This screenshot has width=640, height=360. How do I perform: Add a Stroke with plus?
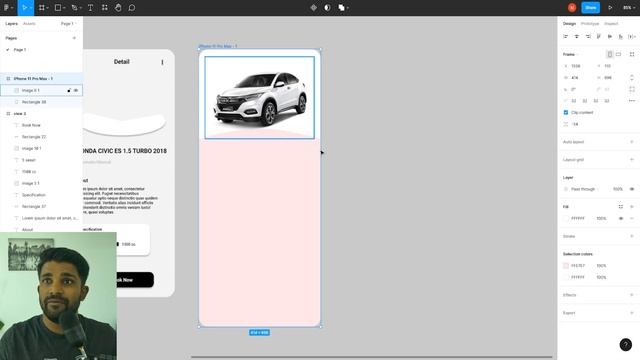pyautogui.click(x=632, y=236)
